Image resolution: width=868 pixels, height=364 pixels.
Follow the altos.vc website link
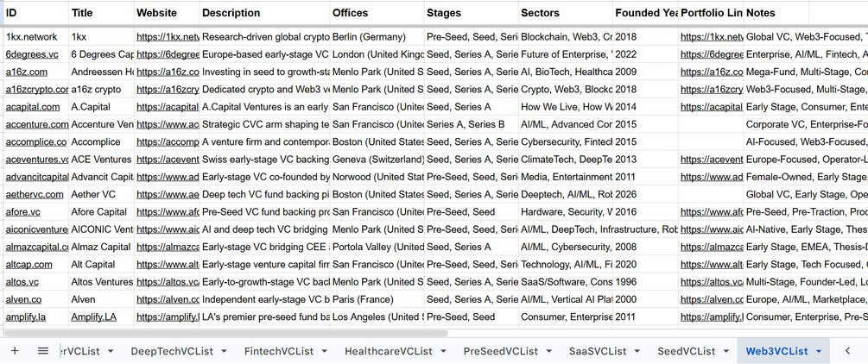coord(168,282)
